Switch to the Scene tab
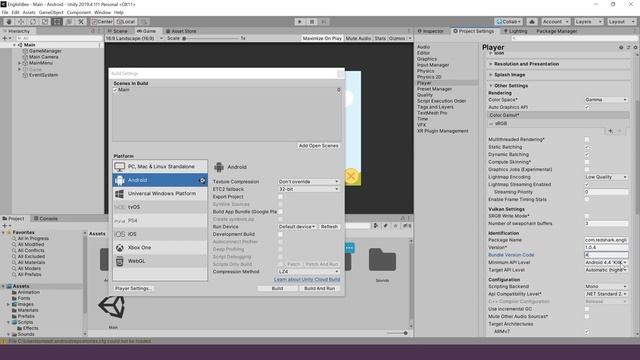 [x=118, y=31]
